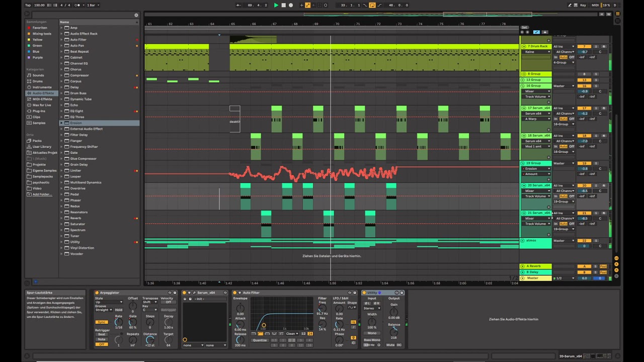Toggle the Utility Mono switch
This screenshot has width=644, height=362.
371,333
